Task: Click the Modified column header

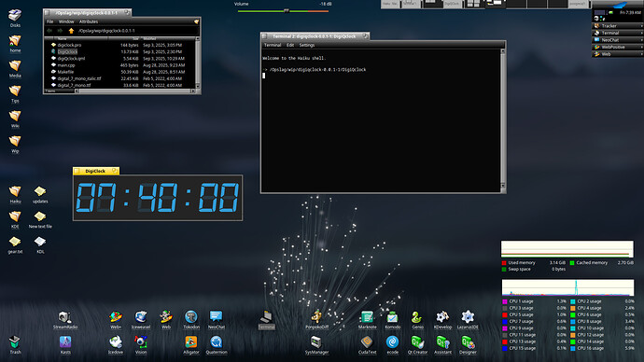Action: [x=168, y=38]
